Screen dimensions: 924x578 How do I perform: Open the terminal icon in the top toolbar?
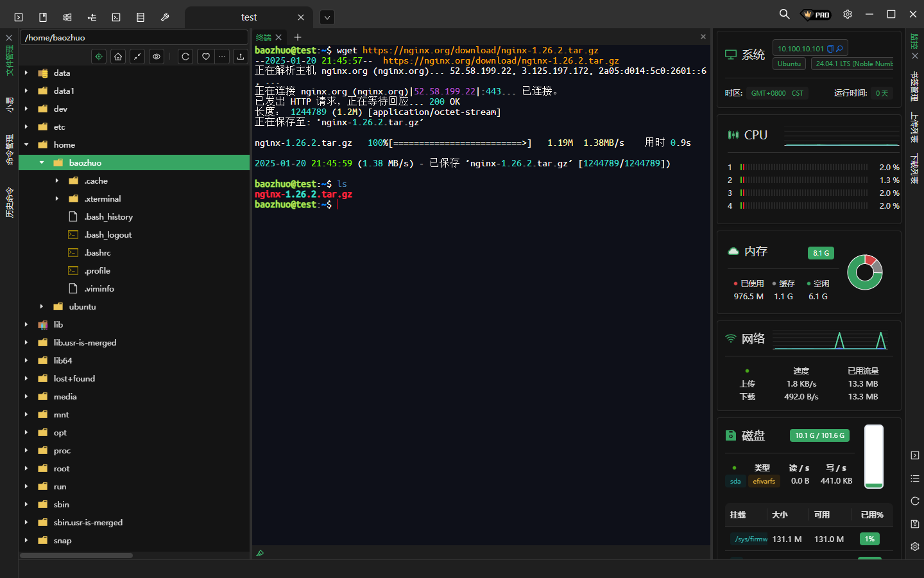pos(19,17)
